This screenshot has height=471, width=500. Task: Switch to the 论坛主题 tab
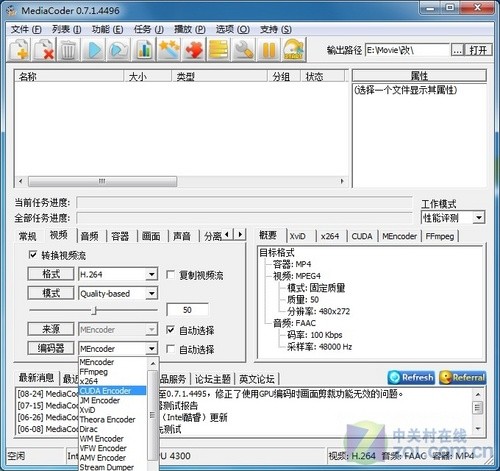pyautogui.click(x=213, y=379)
